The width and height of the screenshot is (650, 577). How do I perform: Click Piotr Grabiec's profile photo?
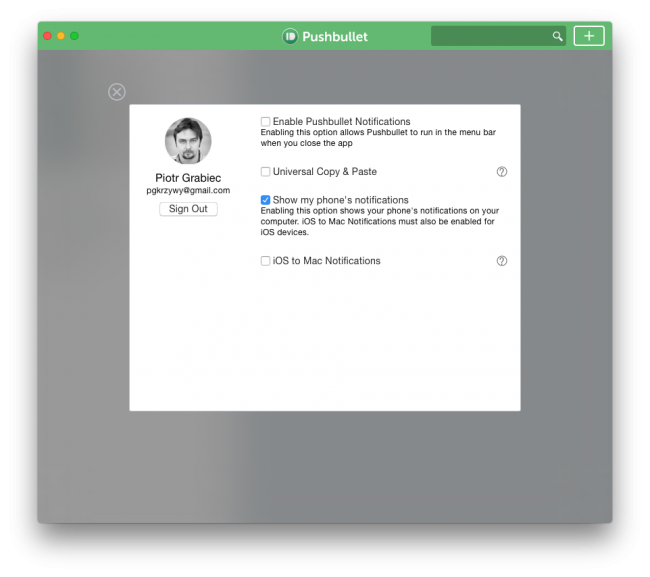tap(188, 141)
